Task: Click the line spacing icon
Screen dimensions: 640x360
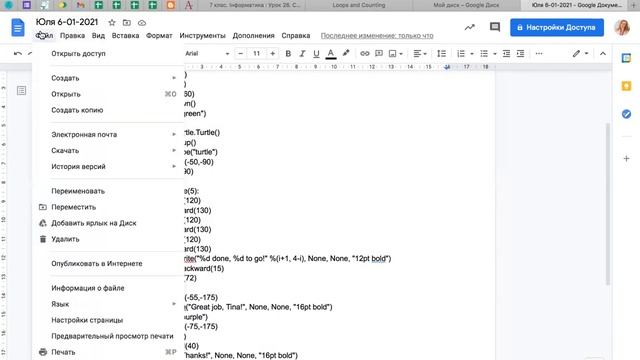Action: click(441, 53)
